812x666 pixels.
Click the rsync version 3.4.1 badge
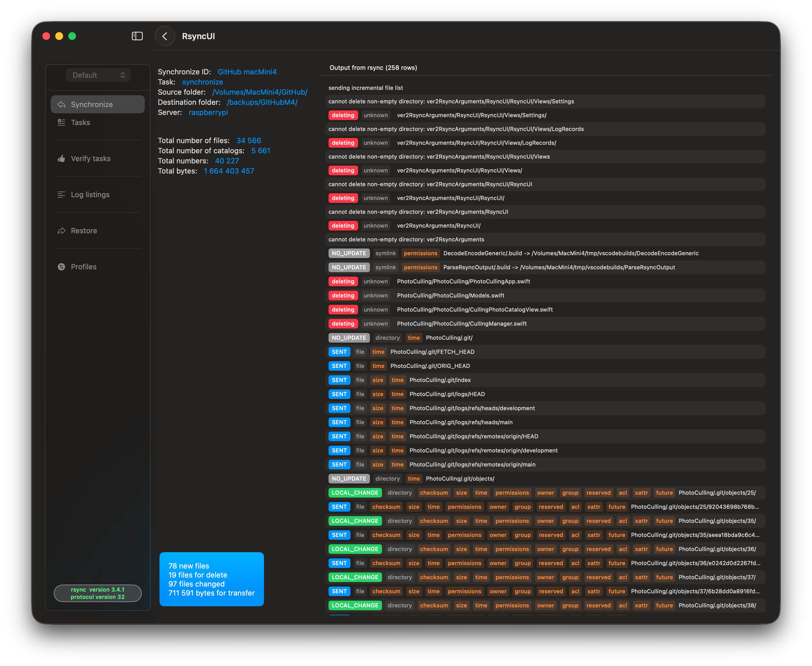click(x=97, y=593)
